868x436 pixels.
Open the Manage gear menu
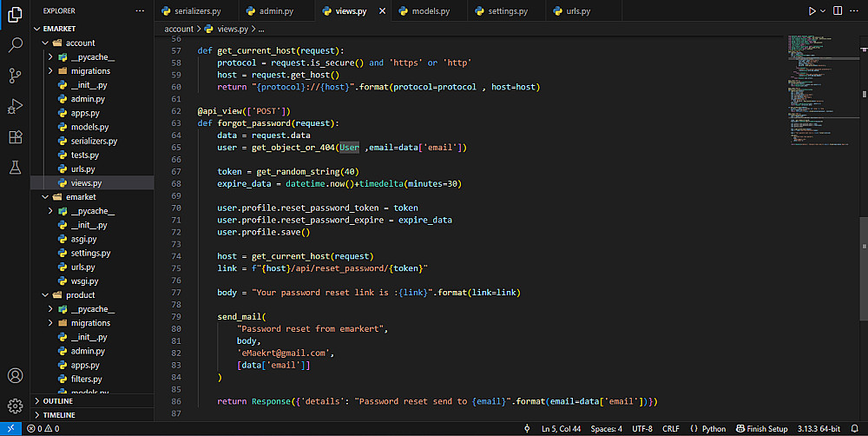(15, 406)
